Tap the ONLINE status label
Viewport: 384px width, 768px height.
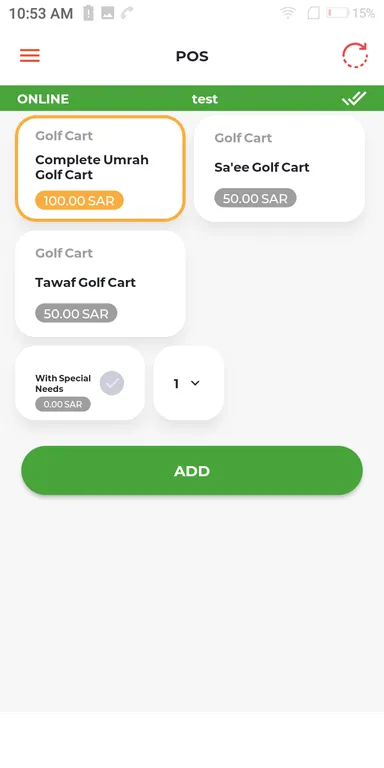(x=43, y=99)
